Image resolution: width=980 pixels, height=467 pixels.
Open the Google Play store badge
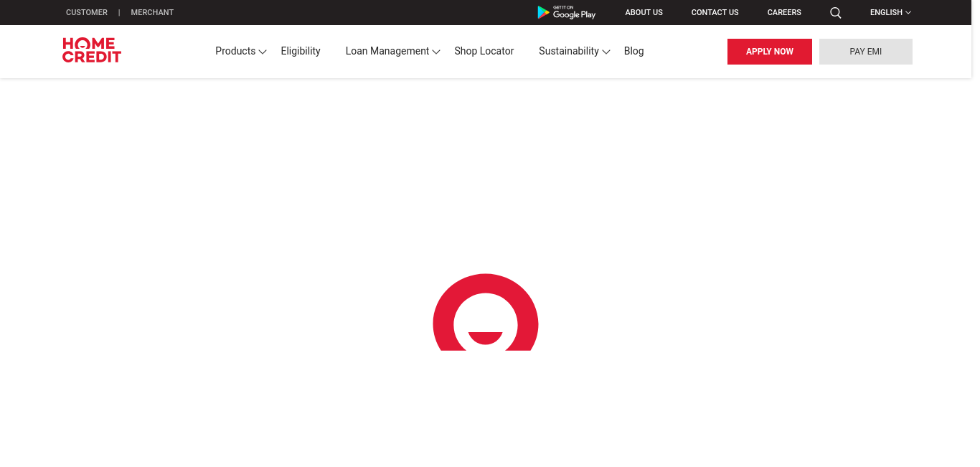(x=567, y=12)
